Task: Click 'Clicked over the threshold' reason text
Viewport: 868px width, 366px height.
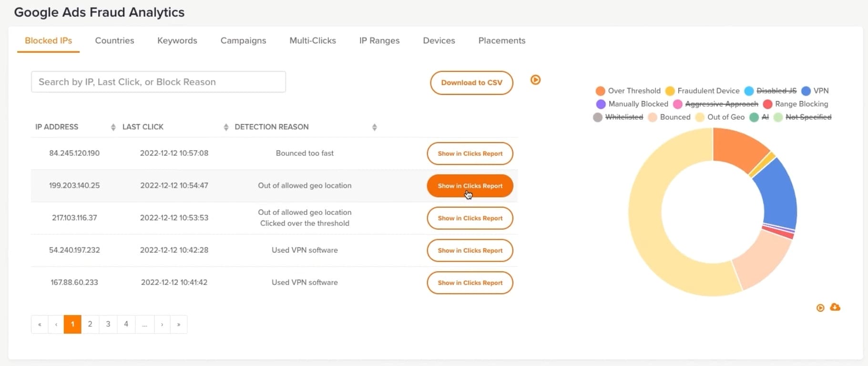Action: tap(305, 224)
